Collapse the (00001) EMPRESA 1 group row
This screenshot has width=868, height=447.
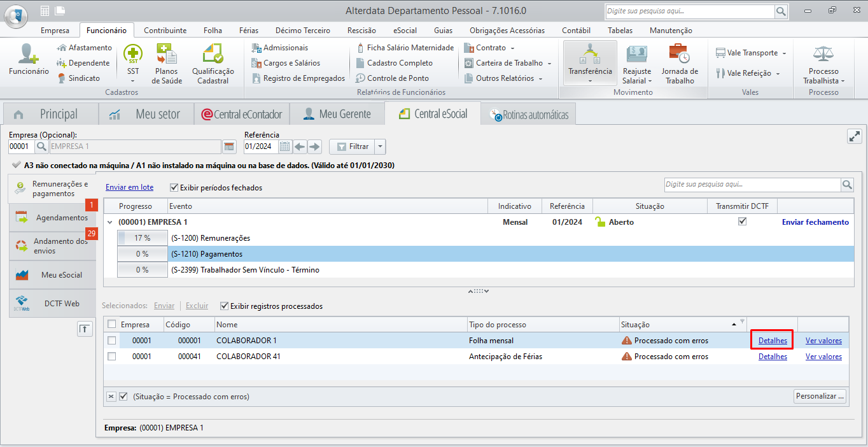coord(111,222)
